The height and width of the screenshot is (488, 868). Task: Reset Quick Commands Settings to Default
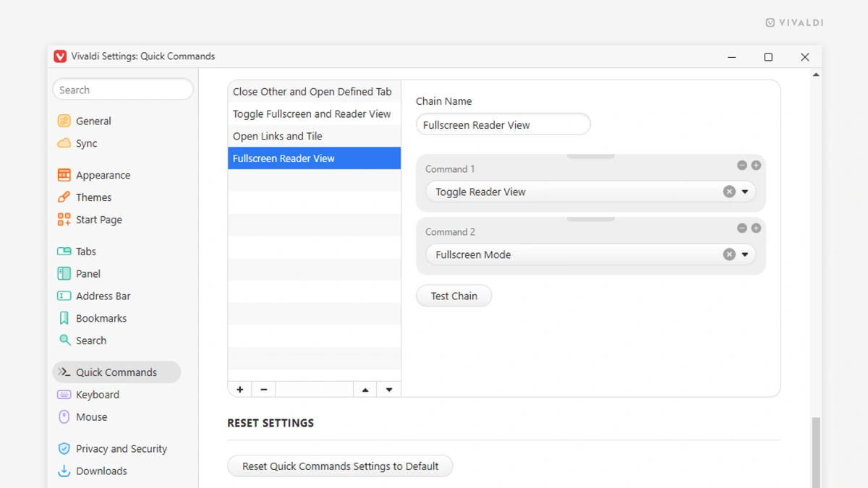click(x=340, y=466)
